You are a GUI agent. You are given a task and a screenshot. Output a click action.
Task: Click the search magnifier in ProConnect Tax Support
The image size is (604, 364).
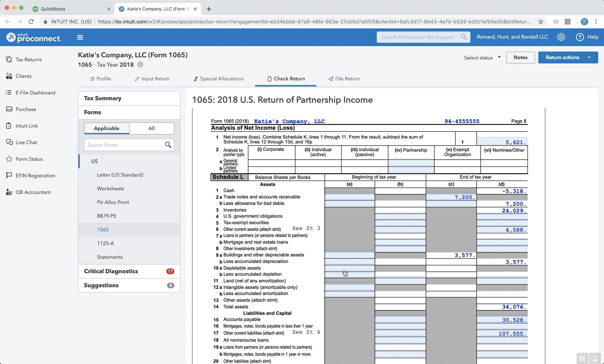pos(464,37)
